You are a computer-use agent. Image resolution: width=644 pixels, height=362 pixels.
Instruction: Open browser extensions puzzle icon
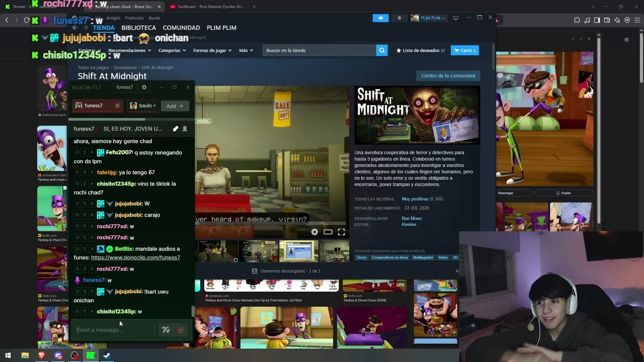[577, 20]
